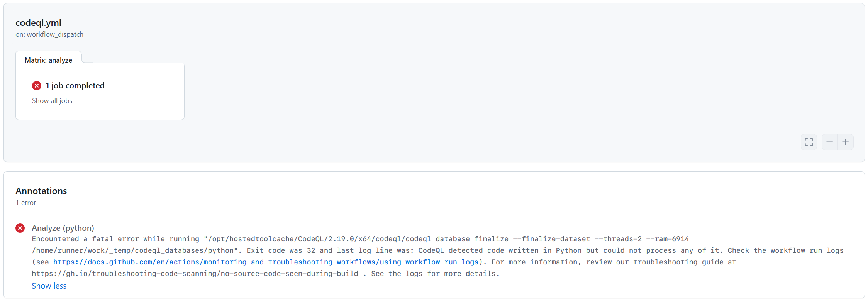Open the 'Analyze (python)' annotation entry
This screenshot has width=868, height=306.
(x=63, y=228)
